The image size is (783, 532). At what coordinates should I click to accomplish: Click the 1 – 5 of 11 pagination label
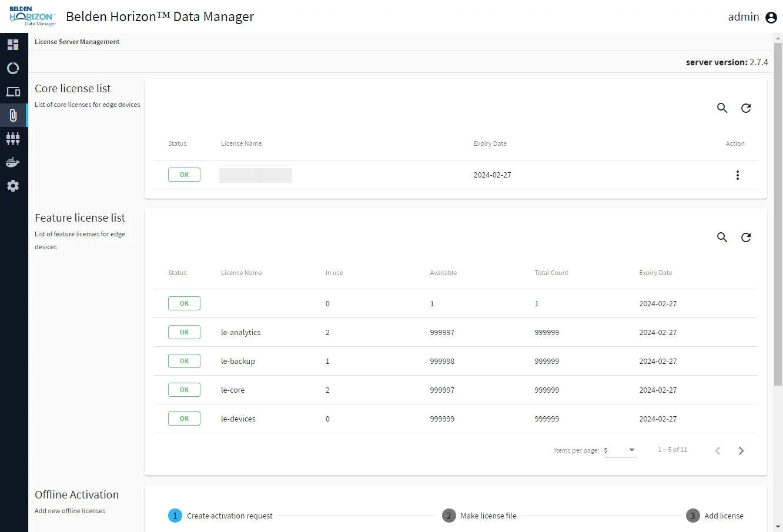(672, 450)
